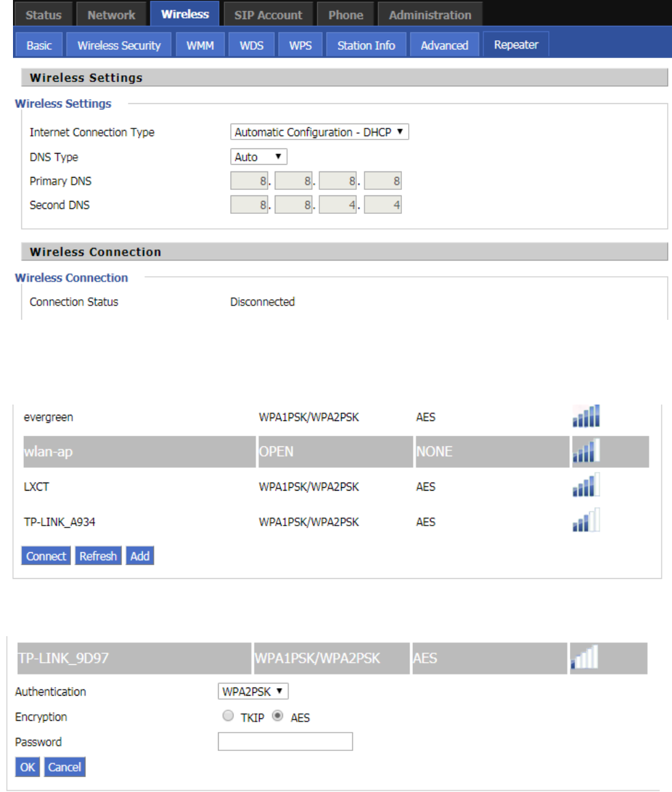This screenshot has width=672, height=792.
Task: Open Internet Connection Type dropdown
Action: click(x=319, y=133)
